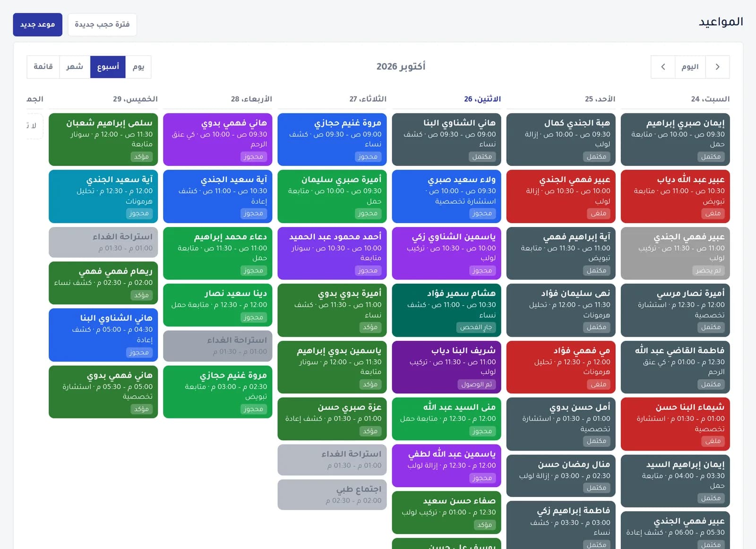Switch to أسبوع view tab
This screenshot has width=756, height=549.
[108, 67]
